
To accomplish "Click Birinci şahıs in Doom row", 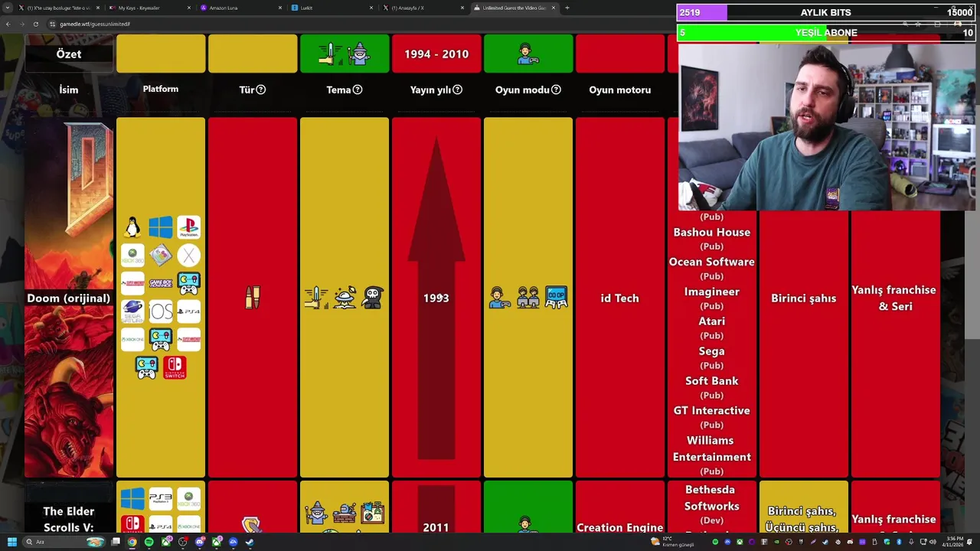I will coord(804,298).
